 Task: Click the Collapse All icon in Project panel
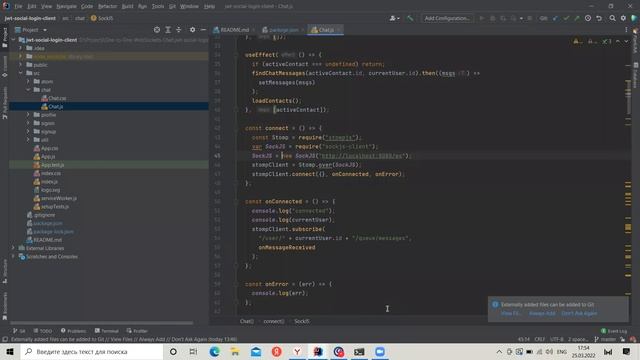click(178, 30)
